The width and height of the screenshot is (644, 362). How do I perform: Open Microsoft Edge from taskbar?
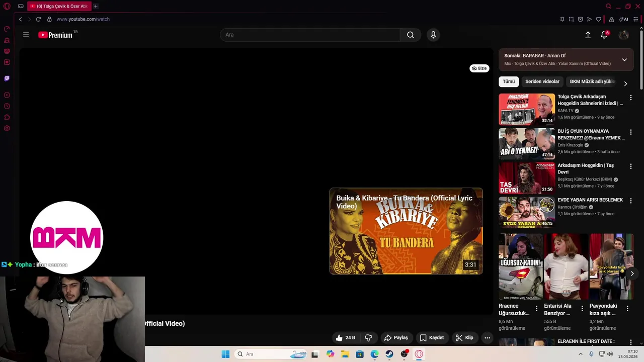pyautogui.click(x=374, y=354)
